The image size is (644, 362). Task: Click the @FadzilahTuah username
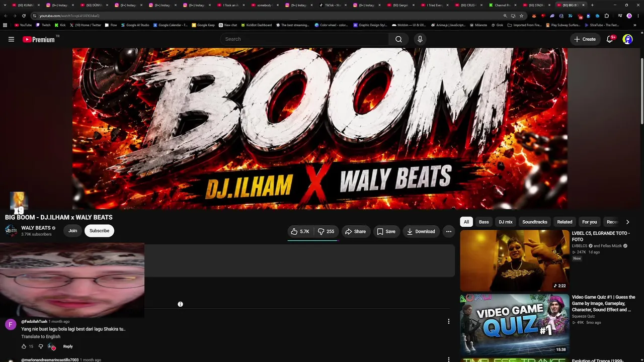[x=34, y=321]
